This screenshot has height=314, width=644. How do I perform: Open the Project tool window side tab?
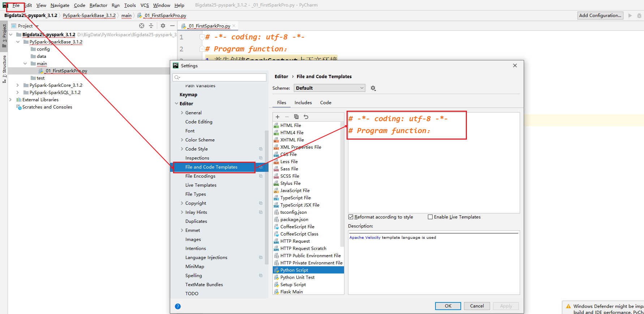pyautogui.click(x=4, y=36)
